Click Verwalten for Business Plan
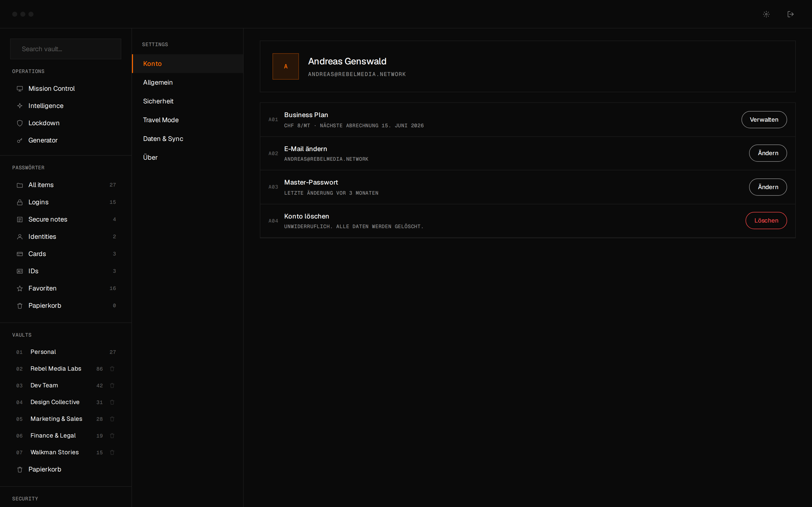Image resolution: width=812 pixels, height=507 pixels. 764,120
